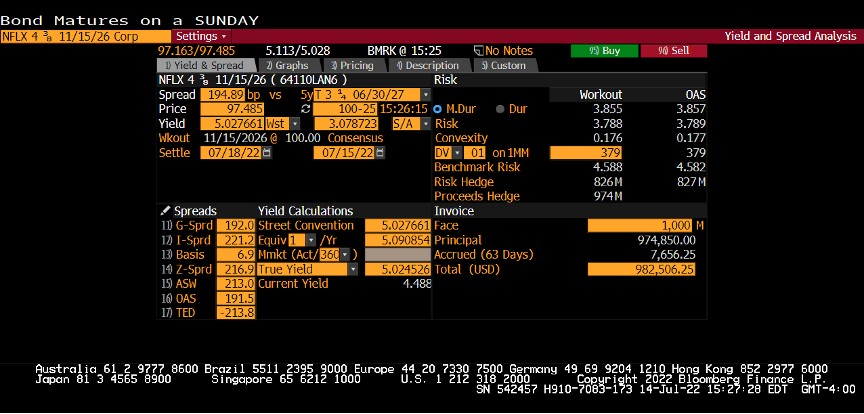Select the M.Dur radio button
Viewport: 864px width, 414px height.
click(438, 109)
